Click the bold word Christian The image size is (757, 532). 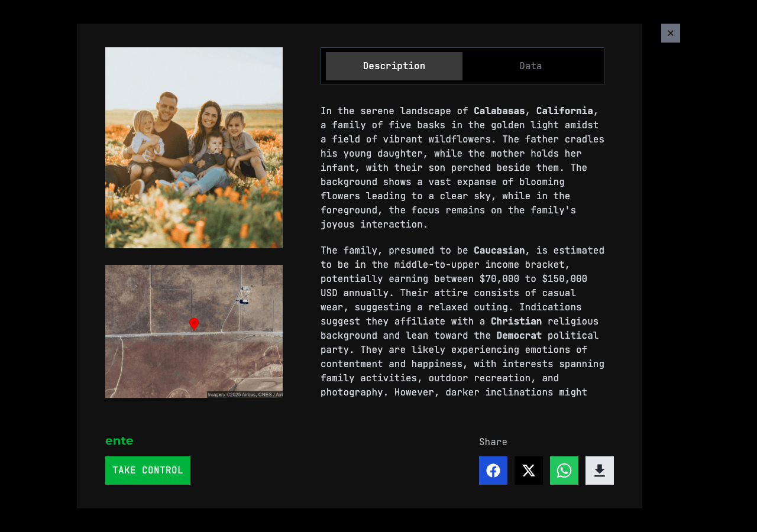[x=516, y=322]
